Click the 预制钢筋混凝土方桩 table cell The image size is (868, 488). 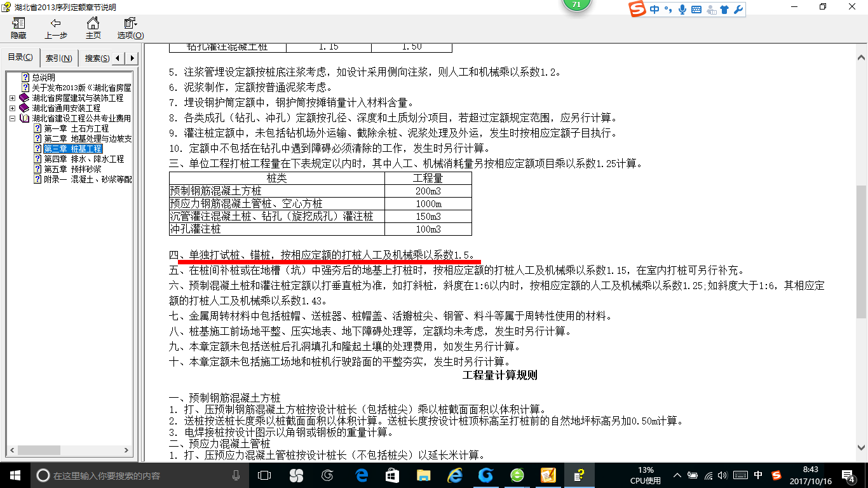pyautogui.click(x=276, y=191)
